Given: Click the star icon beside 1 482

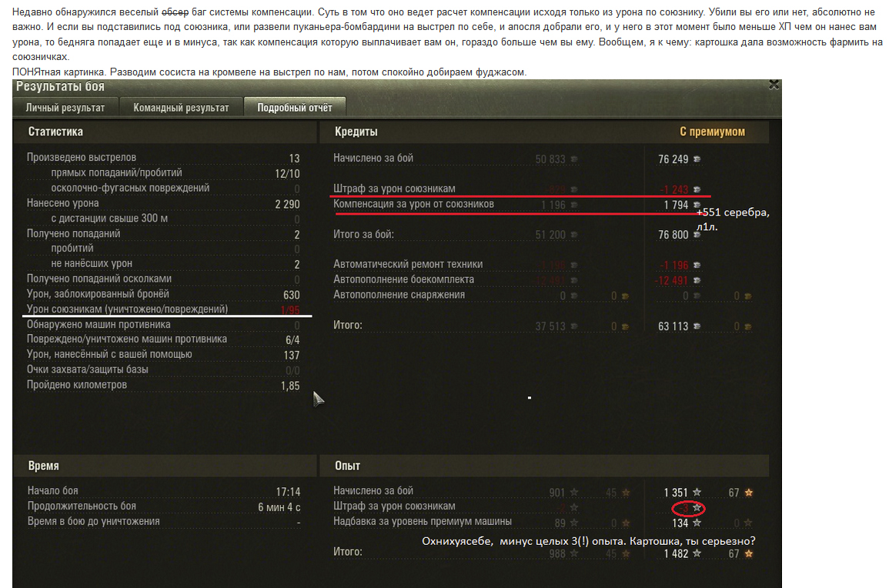Looking at the screenshot, I should pos(697,553).
